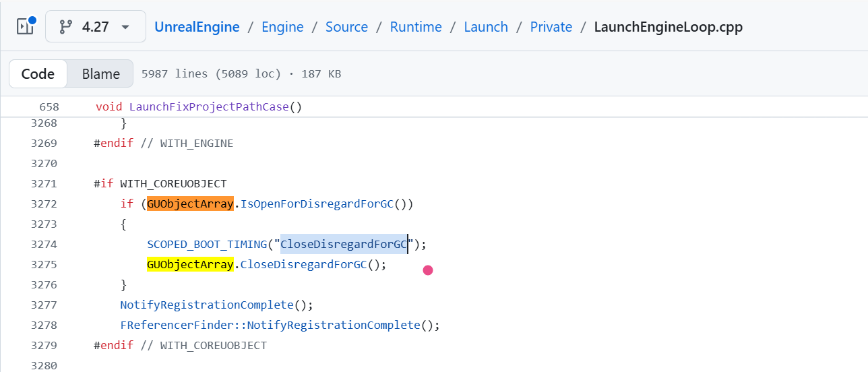868x372 pixels.
Task: Navigate to the Source breadcrumb folder
Action: pos(346,27)
